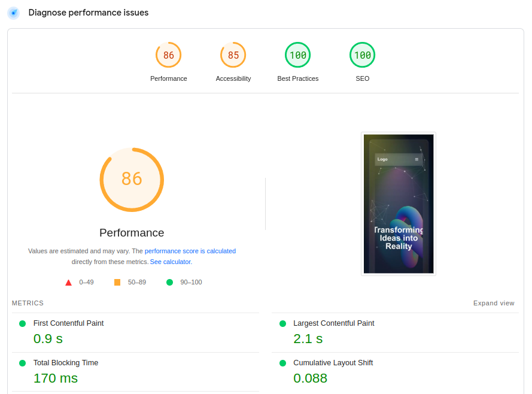This screenshot has width=532, height=394.
Task: Click the green dot beside Total Blocking Time
Action: [23, 363]
